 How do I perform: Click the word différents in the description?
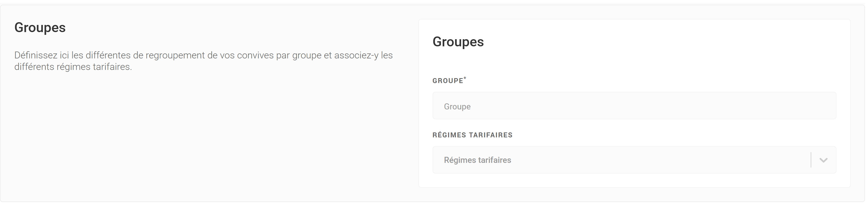click(x=34, y=67)
